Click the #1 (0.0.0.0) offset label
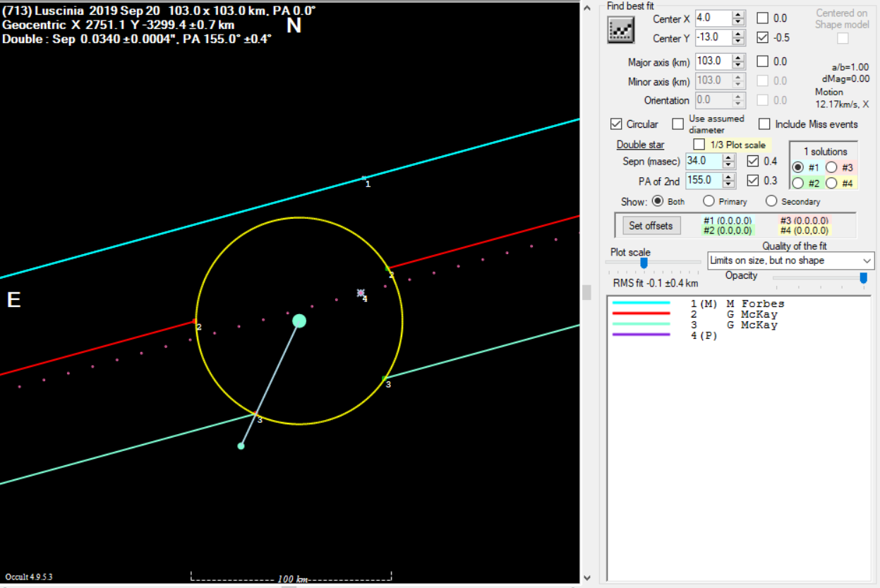This screenshot has width=880, height=588. pyautogui.click(x=727, y=221)
